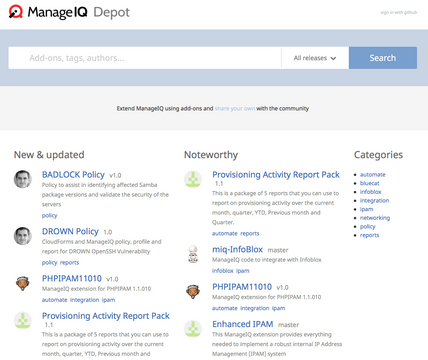Click PHPIPAM11010 avatar under New & updated

[x=23, y=283]
